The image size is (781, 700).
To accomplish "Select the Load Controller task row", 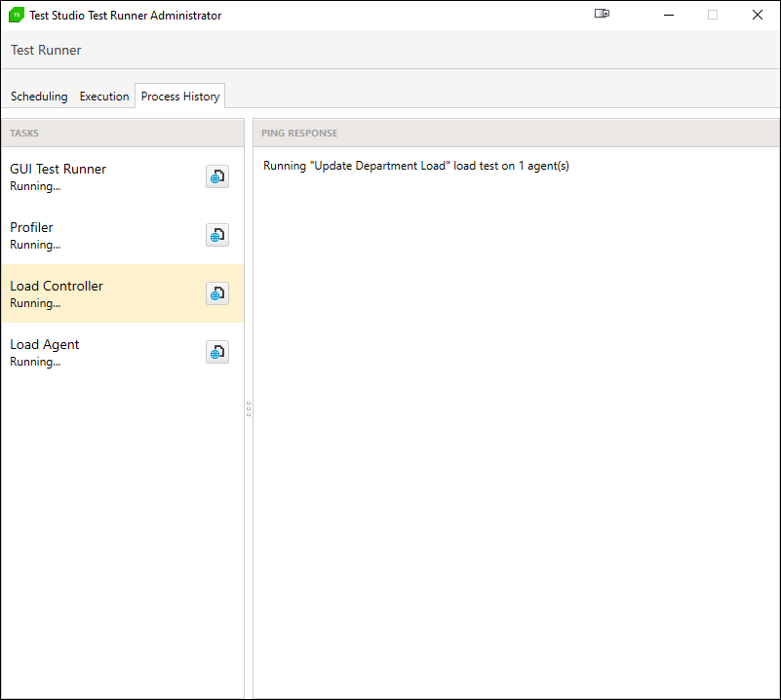I will tap(123, 293).
